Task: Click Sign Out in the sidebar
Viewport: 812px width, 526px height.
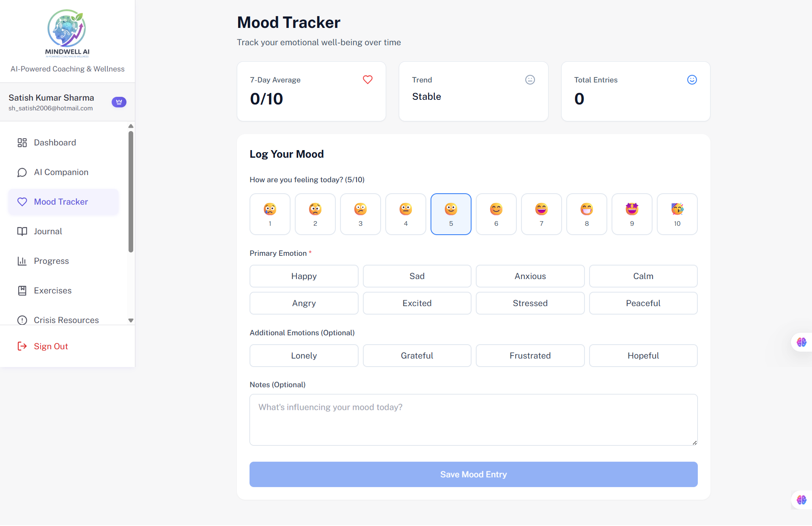Action: click(51, 346)
